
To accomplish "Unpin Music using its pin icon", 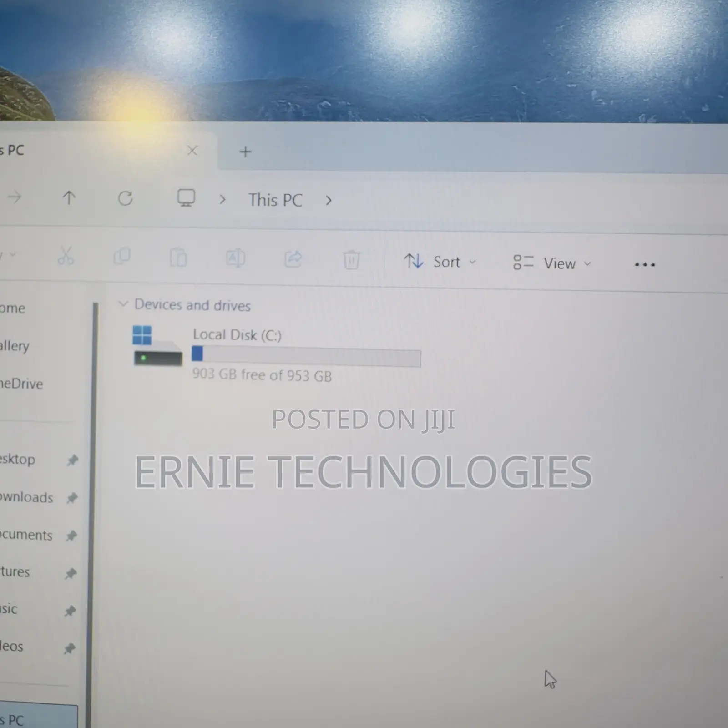I will [70, 611].
